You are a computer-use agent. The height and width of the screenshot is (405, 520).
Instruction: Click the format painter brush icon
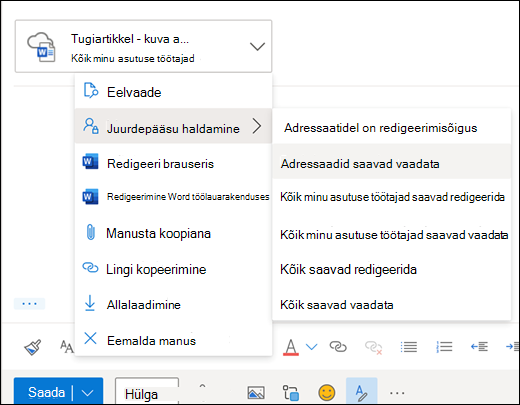pos(33,347)
